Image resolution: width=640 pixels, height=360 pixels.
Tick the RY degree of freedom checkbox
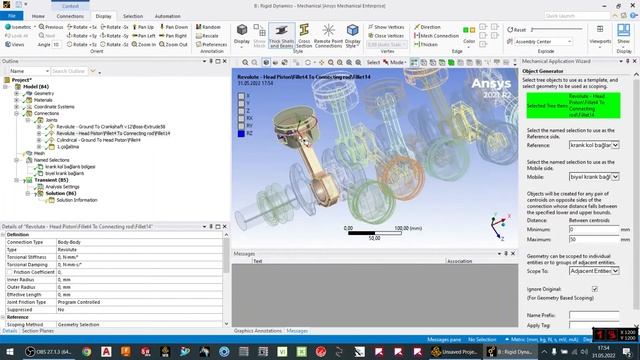[x=241, y=126]
